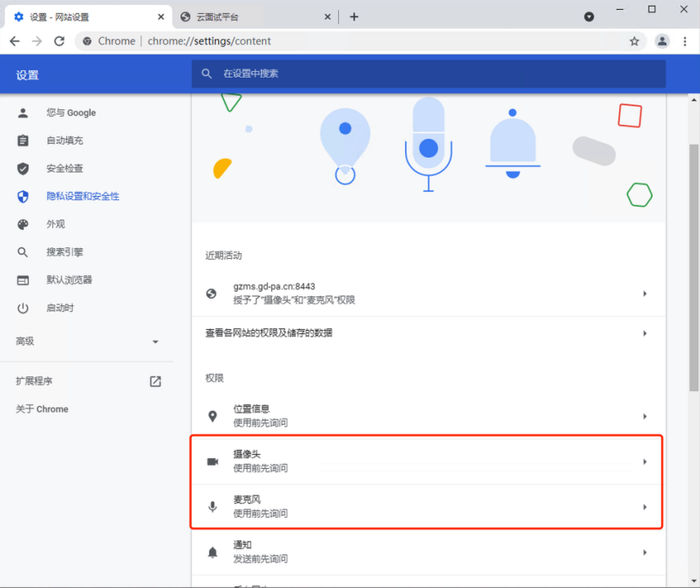The height and width of the screenshot is (588, 700).
Task: Open 默认浏览器 settings
Action: [x=69, y=280]
